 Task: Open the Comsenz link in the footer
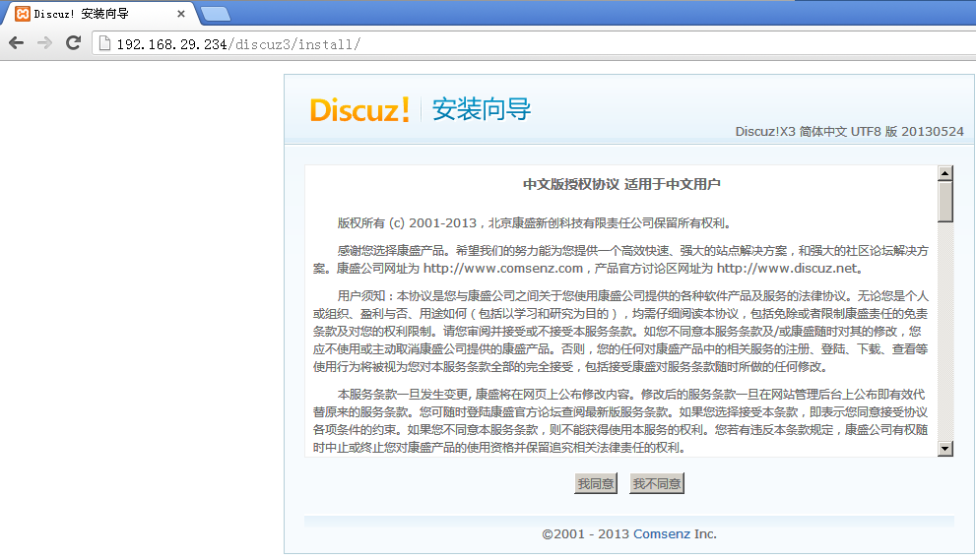[x=662, y=533]
